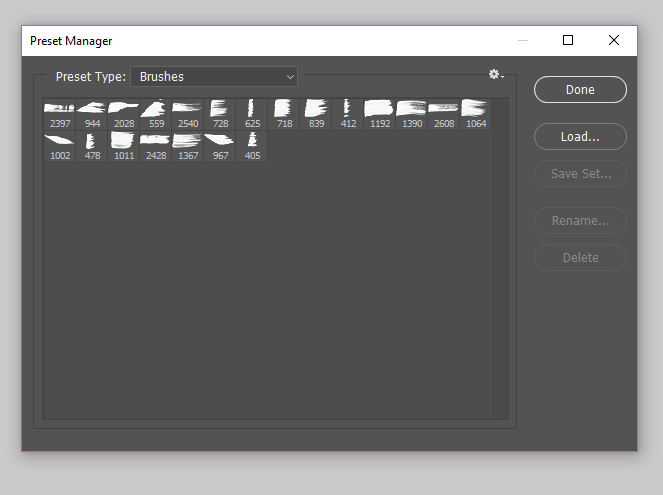Close the Preset Manager window
663x495 pixels.
(614, 40)
